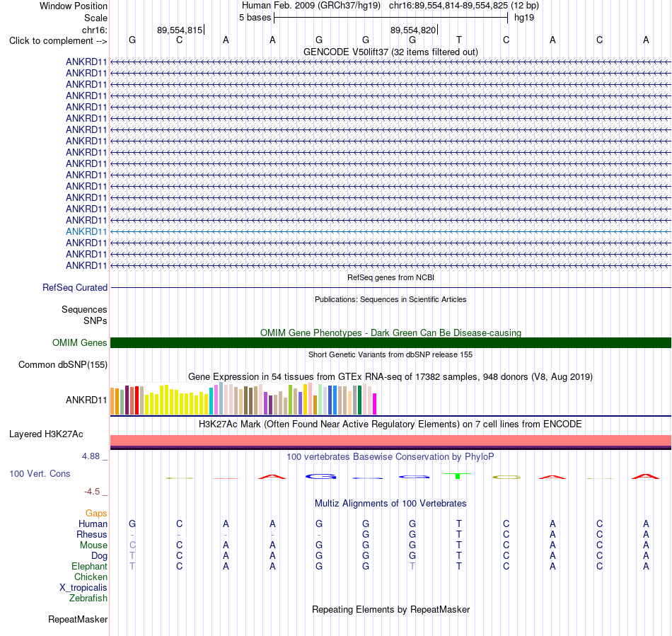Open the GENCODE V50lift37 track title
672x636 pixels.
[390, 52]
